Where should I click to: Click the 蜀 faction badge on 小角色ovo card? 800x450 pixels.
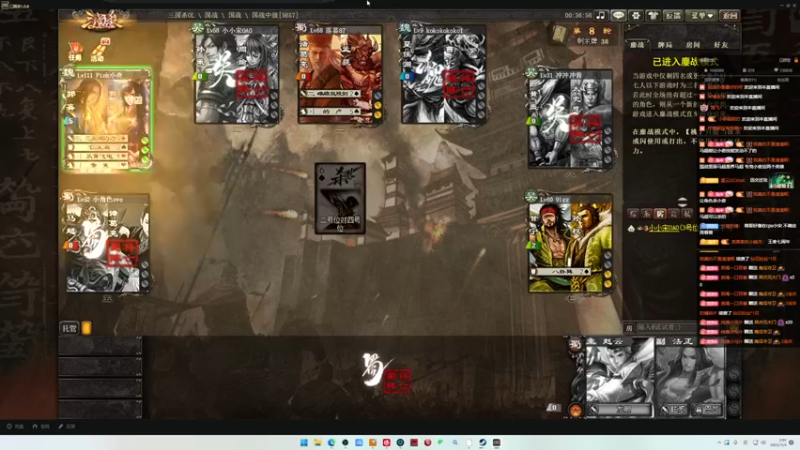69,196
